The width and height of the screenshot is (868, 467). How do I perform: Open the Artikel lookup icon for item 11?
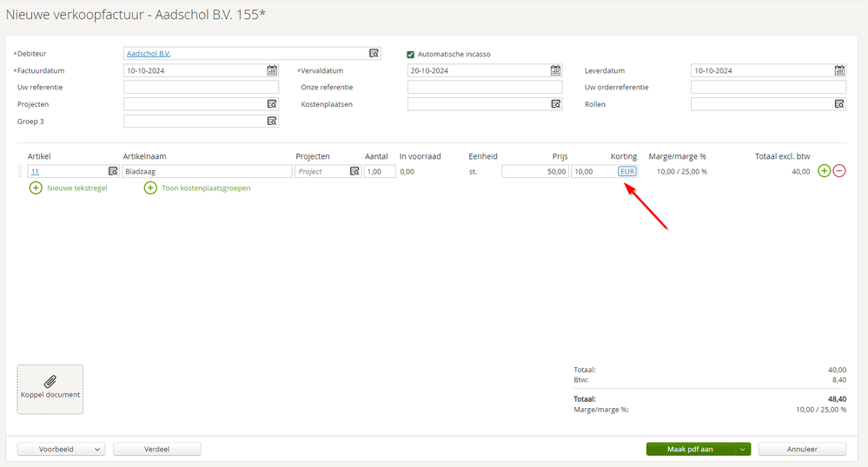click(x=113, y=172)
